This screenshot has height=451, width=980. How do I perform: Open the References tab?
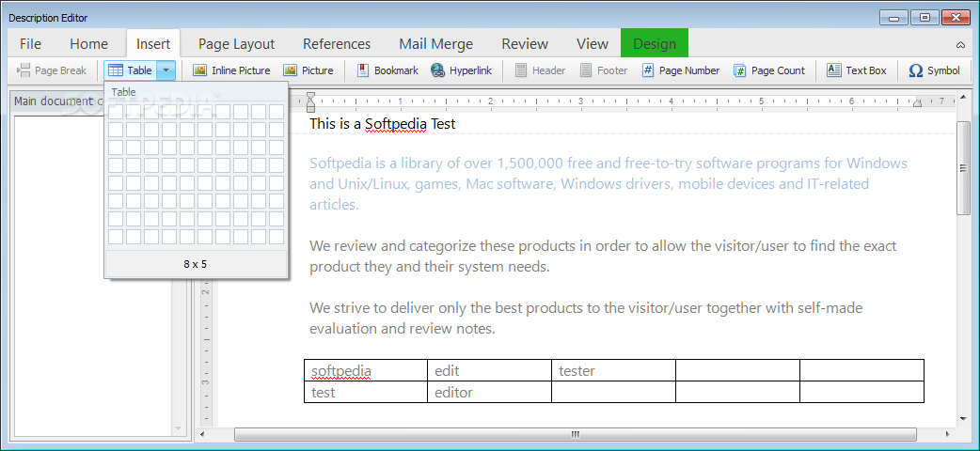pyautogui.click(x=337, y=44)
